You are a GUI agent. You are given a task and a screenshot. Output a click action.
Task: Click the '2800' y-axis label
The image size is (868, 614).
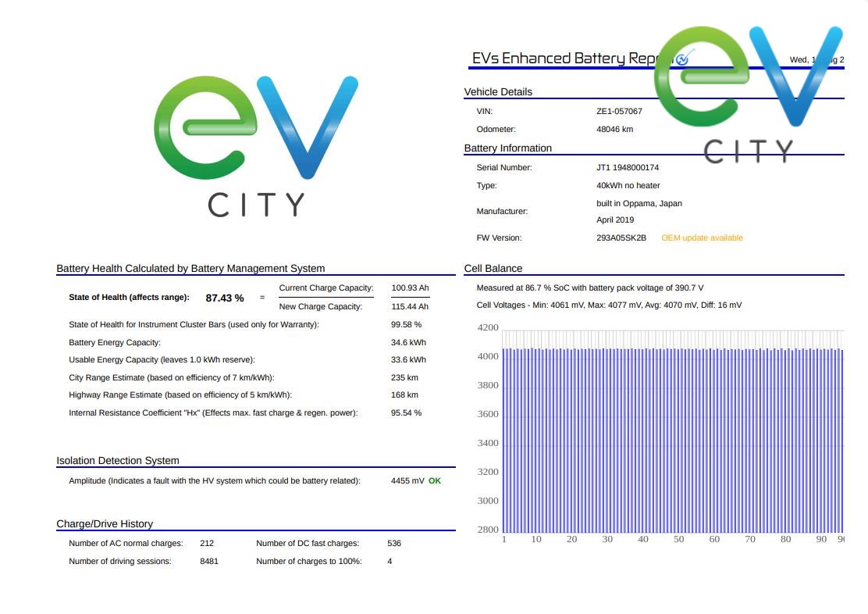[x=488, y=529]
